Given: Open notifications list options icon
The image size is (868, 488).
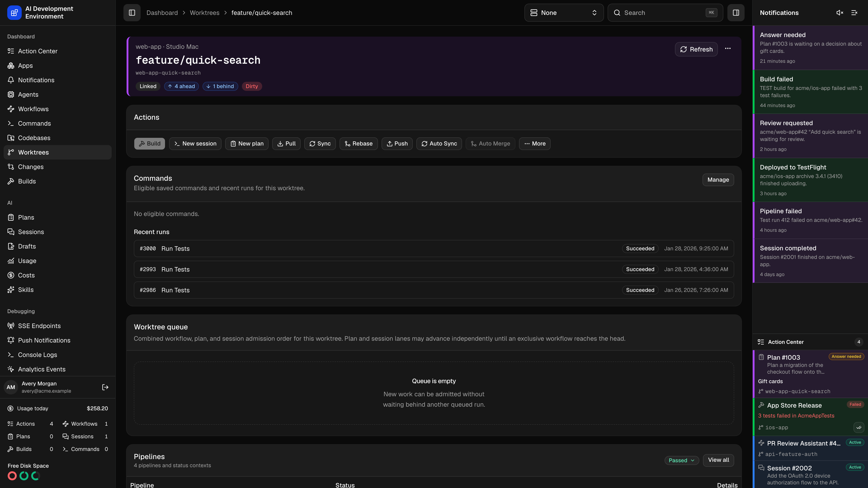Looking at the screenshot, I should [854, 13].
